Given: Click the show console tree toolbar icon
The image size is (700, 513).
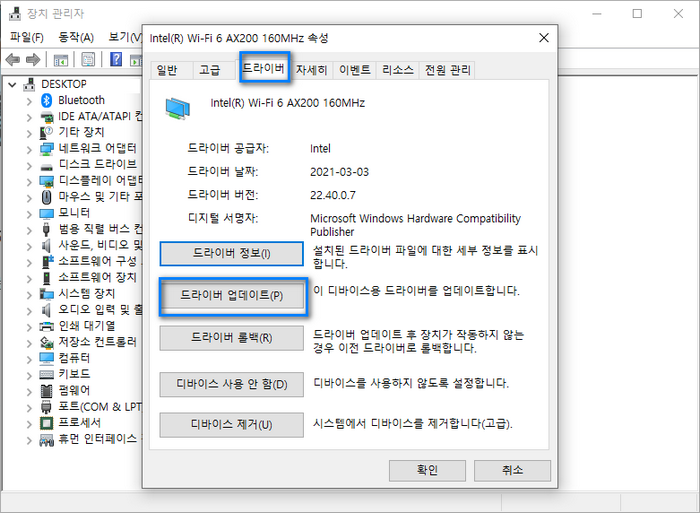Looking at the screenshot, I should click(61, 60).
